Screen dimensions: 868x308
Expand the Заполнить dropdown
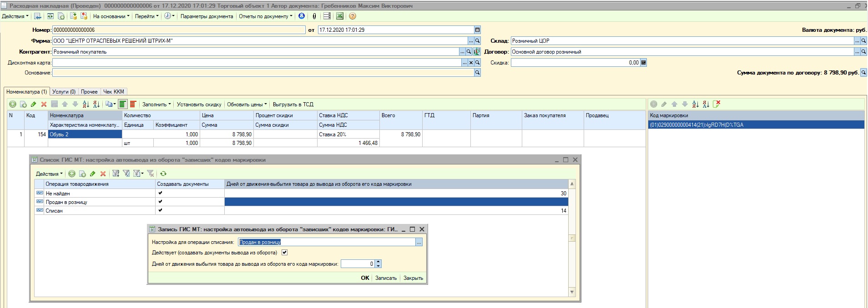[x=156, y=104]
